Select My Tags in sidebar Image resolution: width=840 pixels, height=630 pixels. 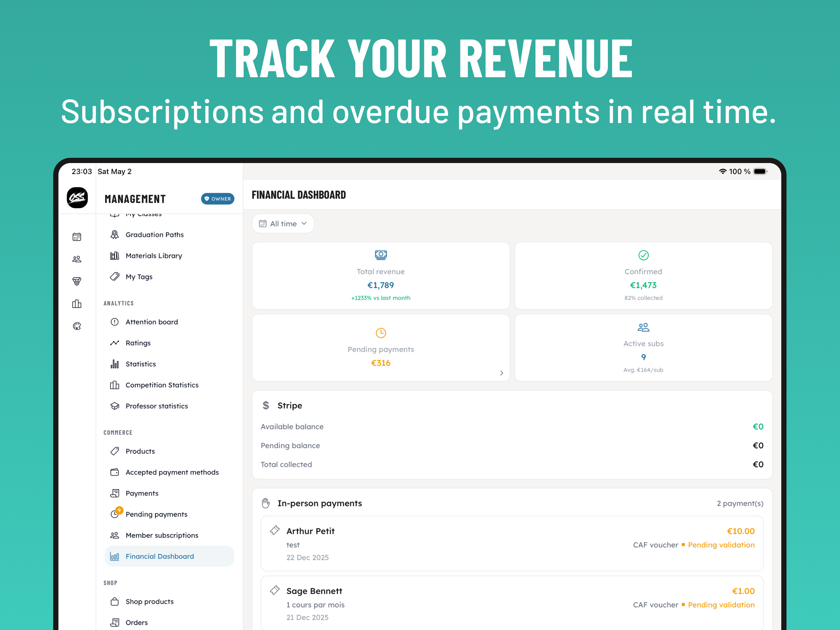169,277
